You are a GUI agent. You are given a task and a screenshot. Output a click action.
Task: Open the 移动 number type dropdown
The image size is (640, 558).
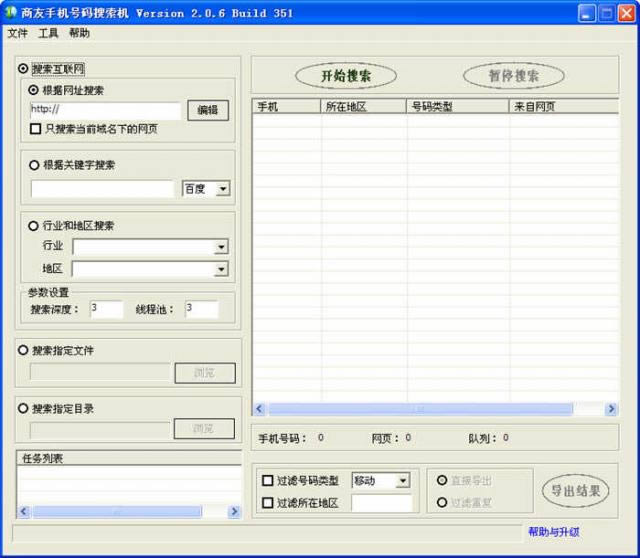[x=380, y=481]
